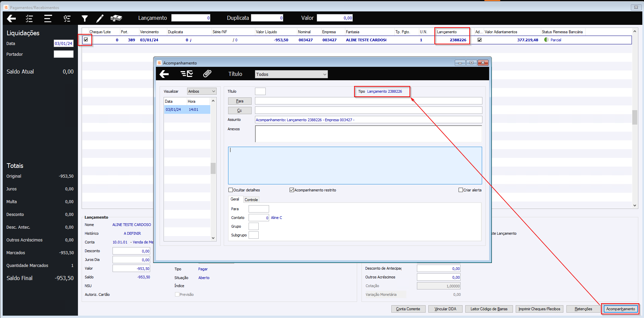Toggle the Ad. checkbox in the grid row
The height and width of the screenshot is (318, 644).
(479, 40)
